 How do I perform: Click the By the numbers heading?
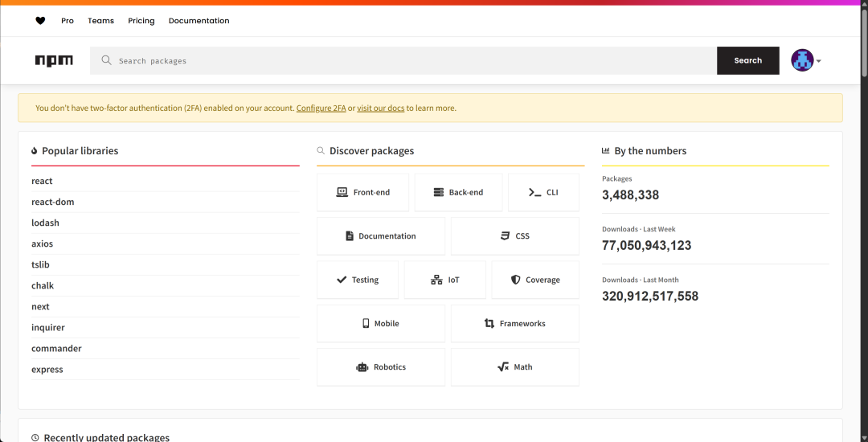coord(650,151)
